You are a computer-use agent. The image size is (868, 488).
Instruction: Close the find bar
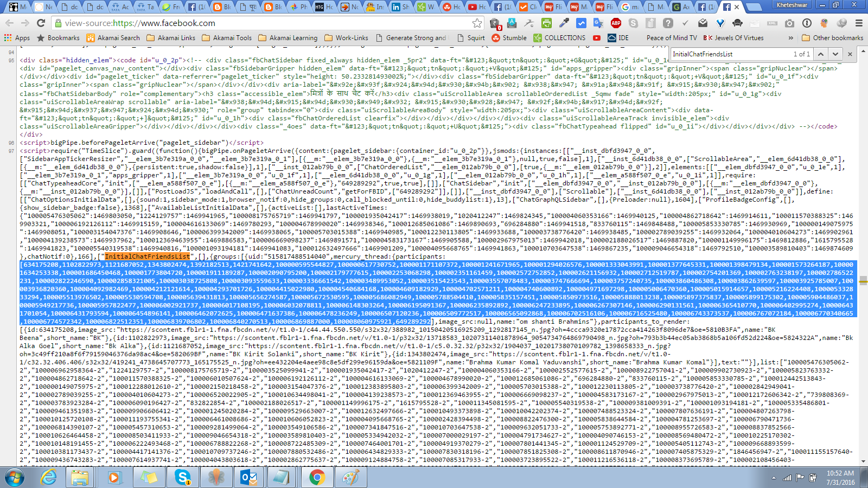(850, 54)
